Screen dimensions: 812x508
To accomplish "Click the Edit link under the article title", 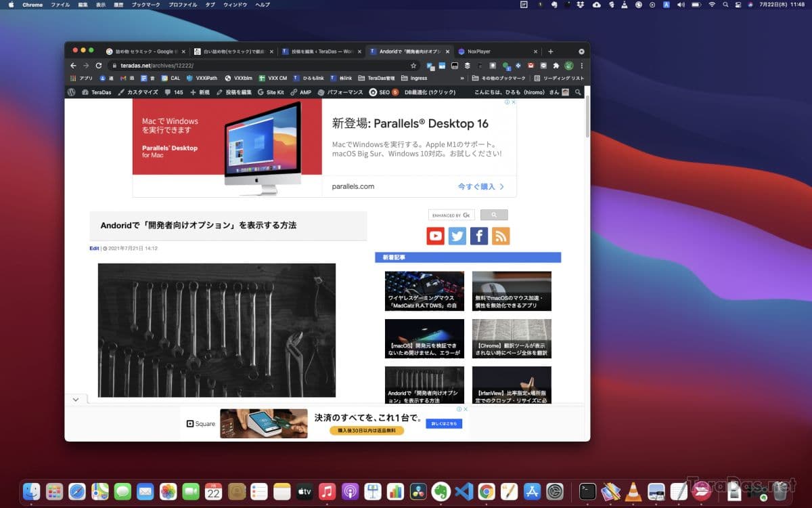I will click(94, 249).
